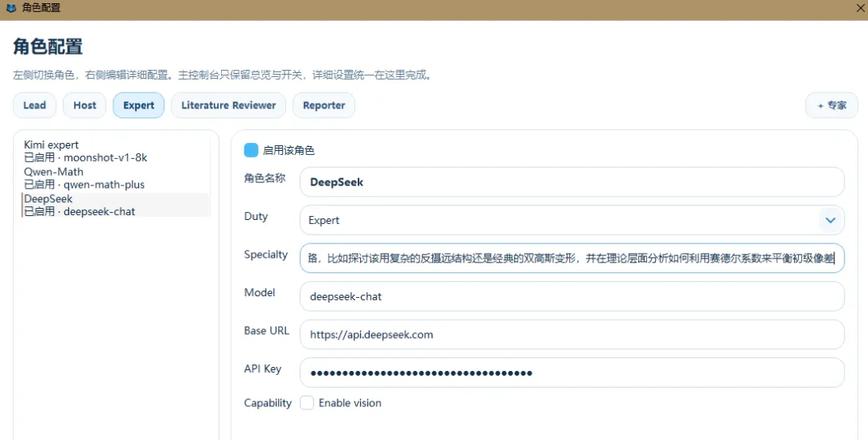Select Qwen-Math in the role list
The height and width of the screenshot is (440, 868).
tap(116, 178)
